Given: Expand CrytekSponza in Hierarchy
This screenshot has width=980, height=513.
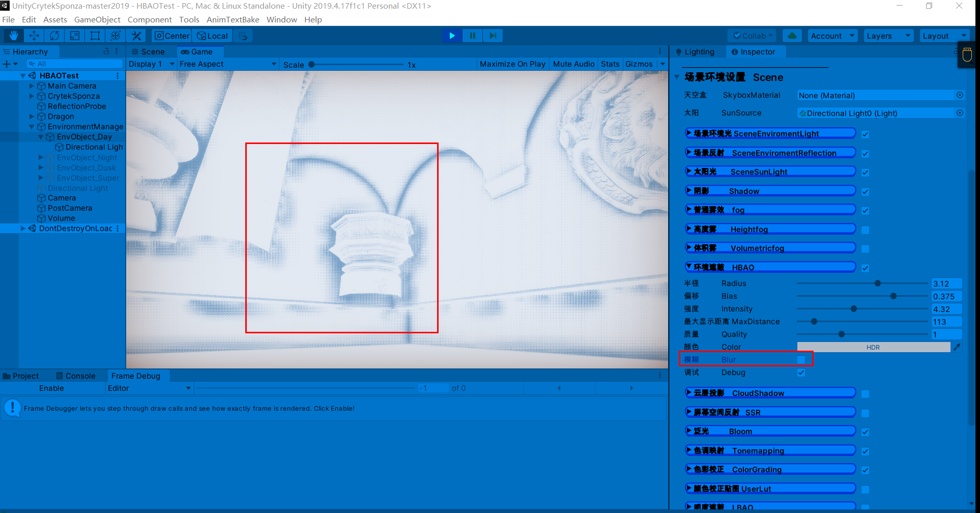Looking at the screenshot, I should pos(32,96).
